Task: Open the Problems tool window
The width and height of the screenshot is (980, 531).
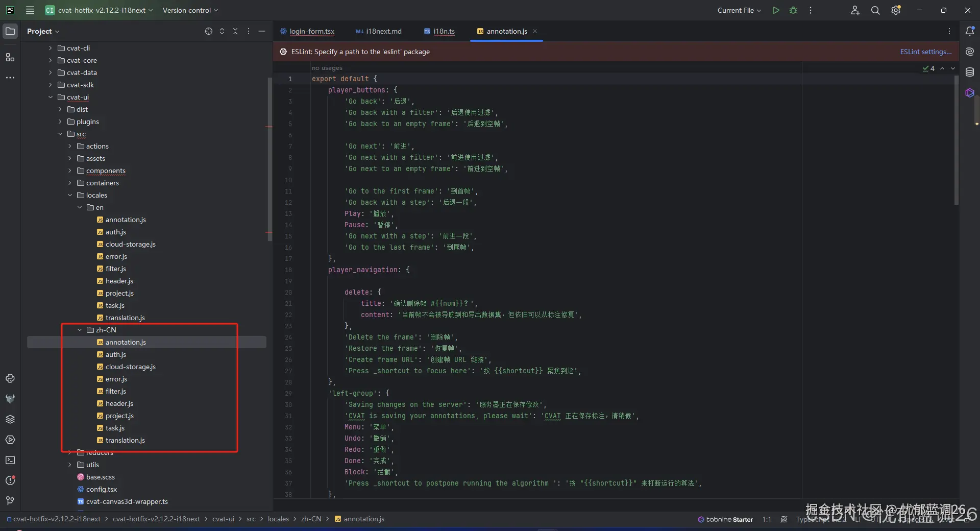Action: [10, 480]
